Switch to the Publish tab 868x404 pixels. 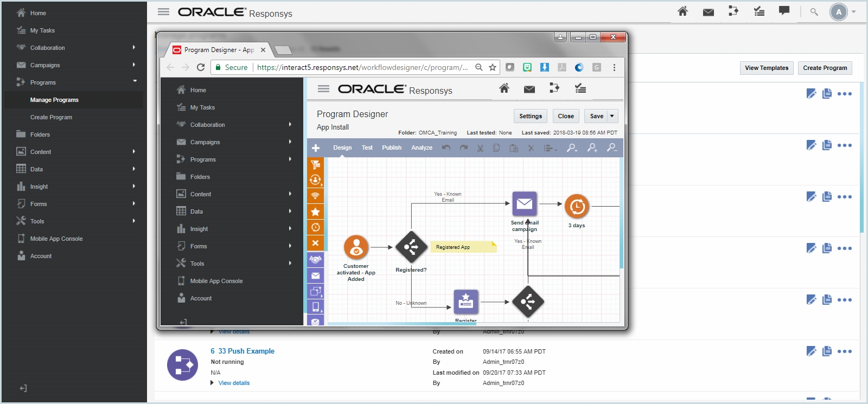click(x=392, y=148)
